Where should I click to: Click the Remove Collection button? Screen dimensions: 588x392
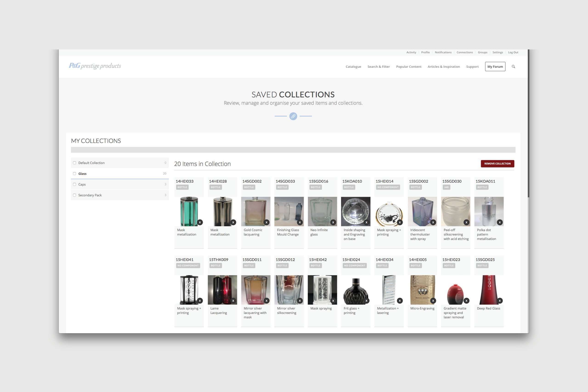click(x=498, y=164)
